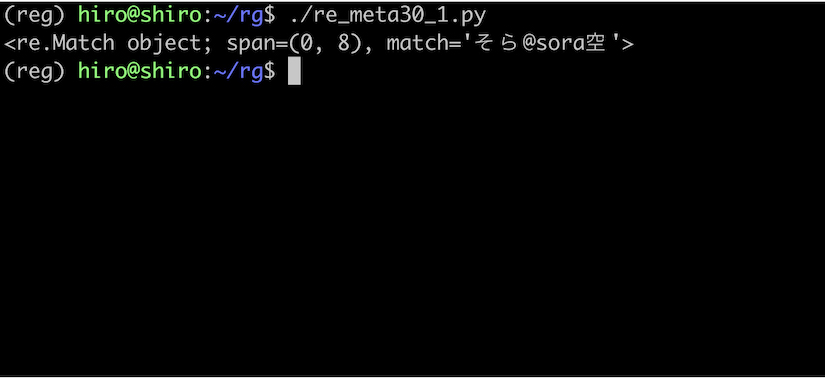Click the ~/rg path in last prompt

[x=237, y=71]
